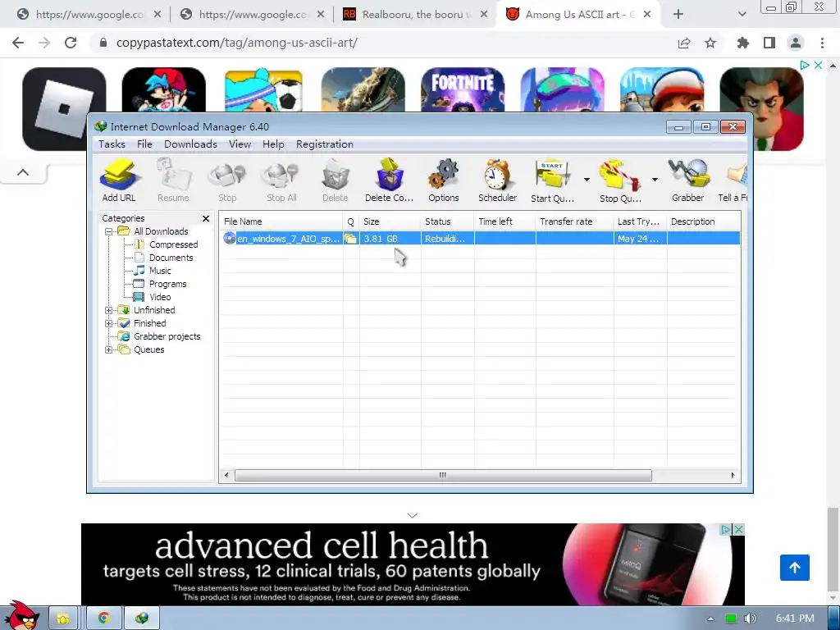The image size is (840, 630).
Task: Click the Stop toolbar icon
Action: (x=227, y=180)
